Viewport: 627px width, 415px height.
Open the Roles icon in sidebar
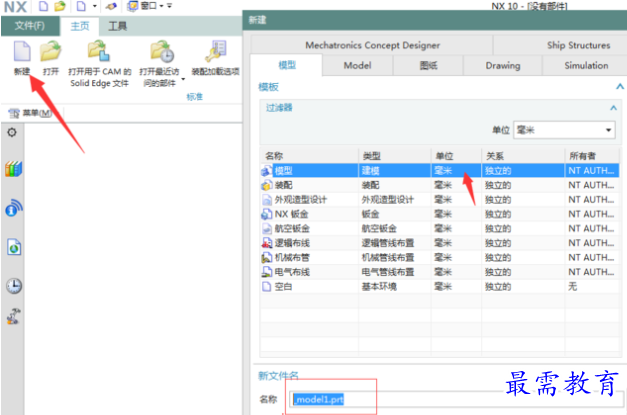pyautogui.click(x=14, y=316)
